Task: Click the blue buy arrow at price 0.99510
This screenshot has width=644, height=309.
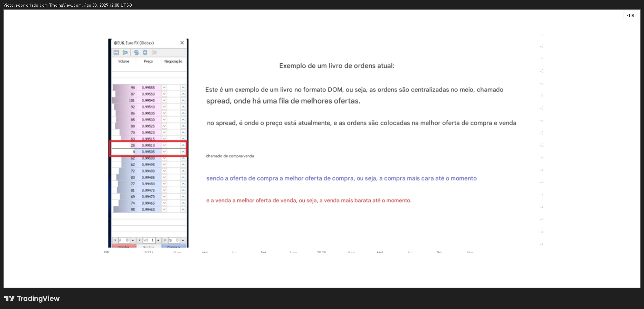Action: [183, 145]
